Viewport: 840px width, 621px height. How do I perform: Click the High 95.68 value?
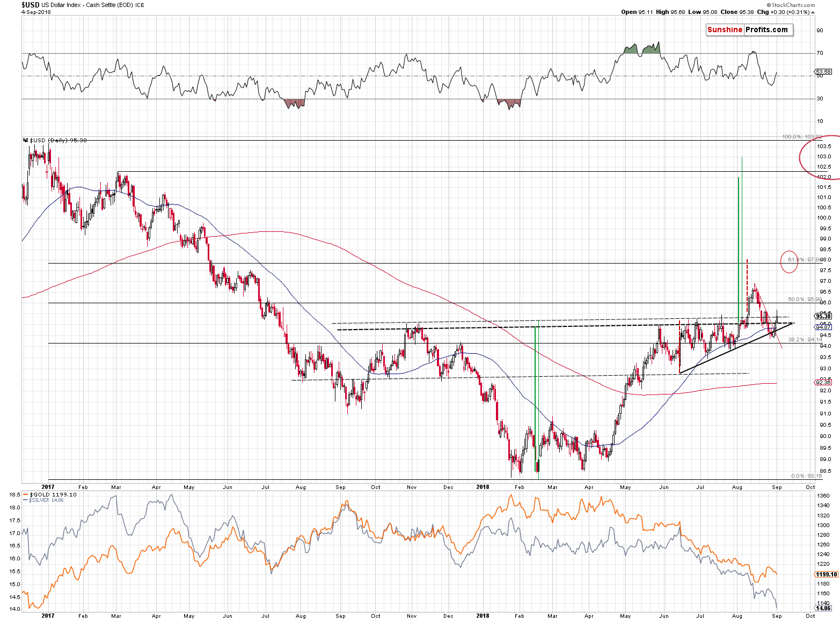tap(670, 12)
